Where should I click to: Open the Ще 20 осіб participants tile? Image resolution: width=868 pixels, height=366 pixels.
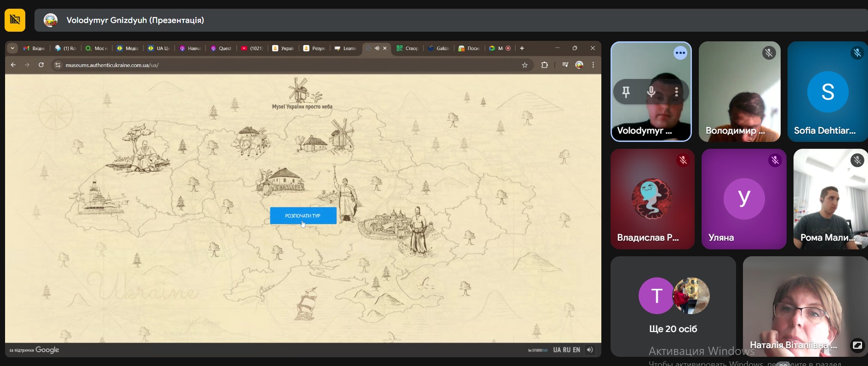click(673, 306)
